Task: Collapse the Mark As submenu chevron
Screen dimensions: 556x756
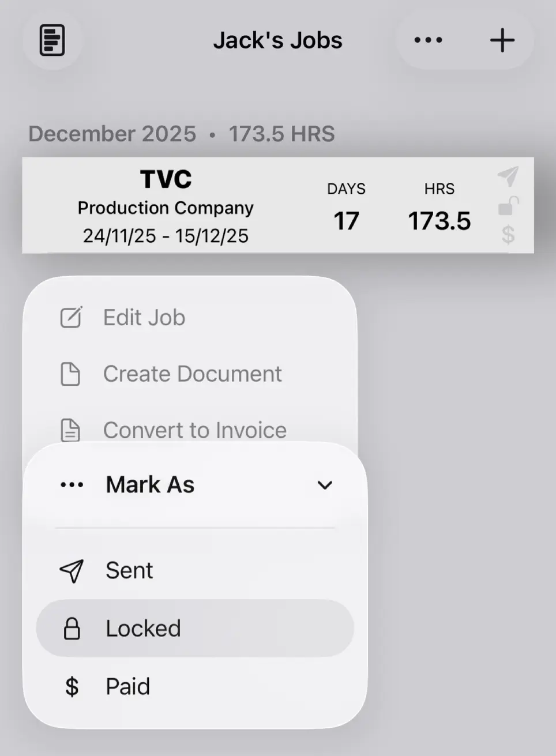Action: [325, 485]
